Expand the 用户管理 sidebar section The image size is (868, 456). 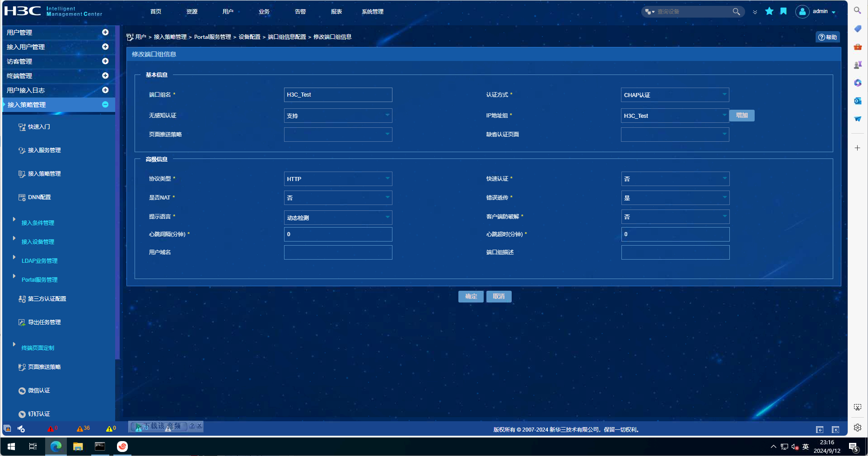[105, 33]
